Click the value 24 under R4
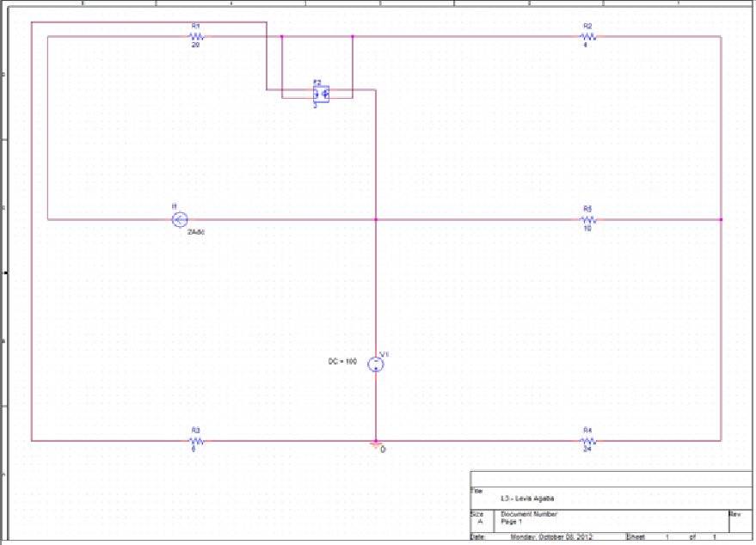The image size is (756, 545). tap(587, 448)
